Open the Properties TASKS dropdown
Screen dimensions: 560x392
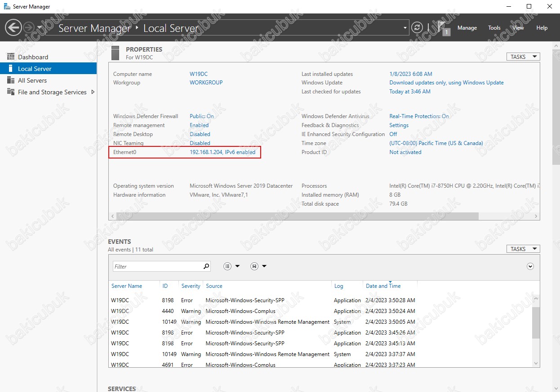pos(523,57)
